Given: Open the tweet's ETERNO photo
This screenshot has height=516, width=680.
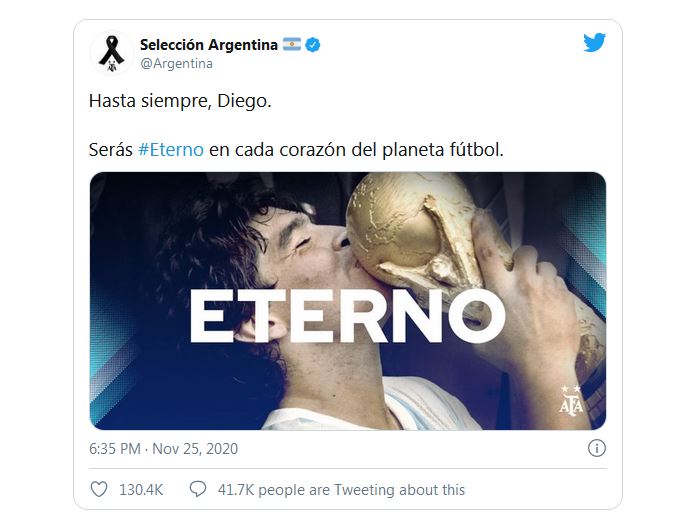Looking at the screenshot, I should point(348,301).
